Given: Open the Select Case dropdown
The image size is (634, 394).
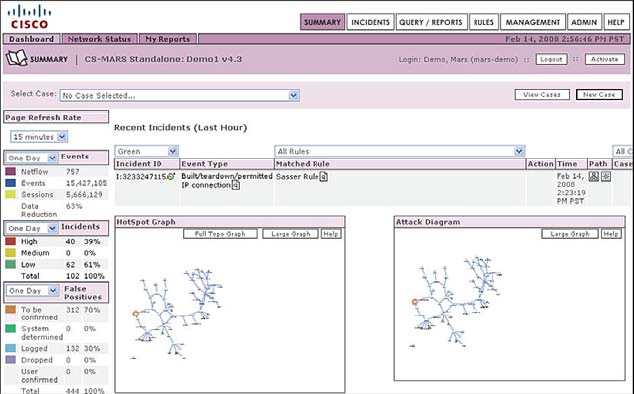Looking at the screenshot, I should [180, 95].
